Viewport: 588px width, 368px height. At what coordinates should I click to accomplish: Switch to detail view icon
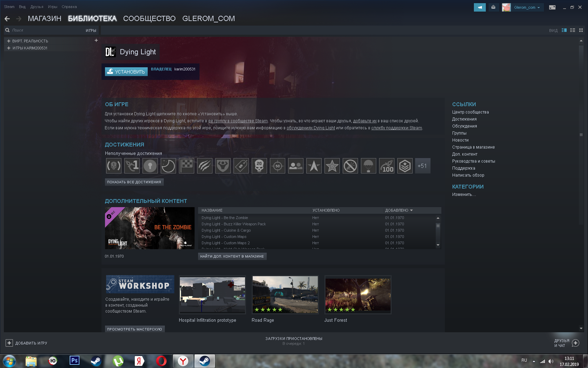pos(564,30)
